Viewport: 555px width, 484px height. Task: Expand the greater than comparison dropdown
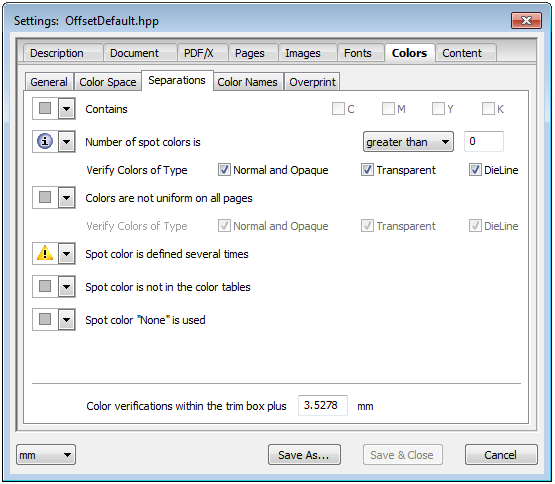tap(408, 142)
